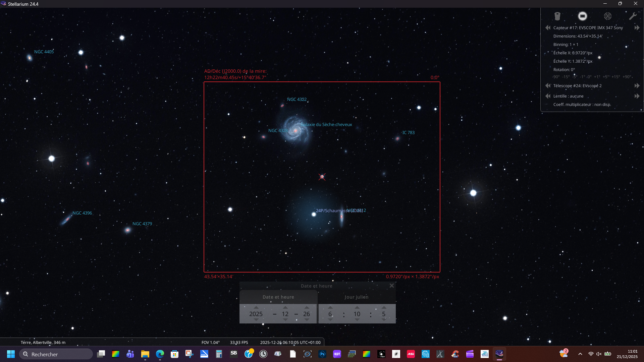
Task: Toggle the sensor frame (CCD) view
Action: (582, 16)
